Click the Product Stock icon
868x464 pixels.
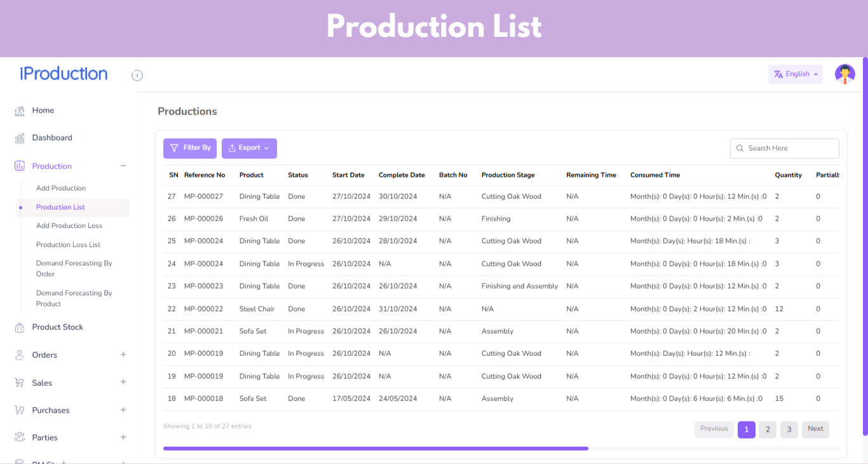pyautogui.click(x=20, y=327)
